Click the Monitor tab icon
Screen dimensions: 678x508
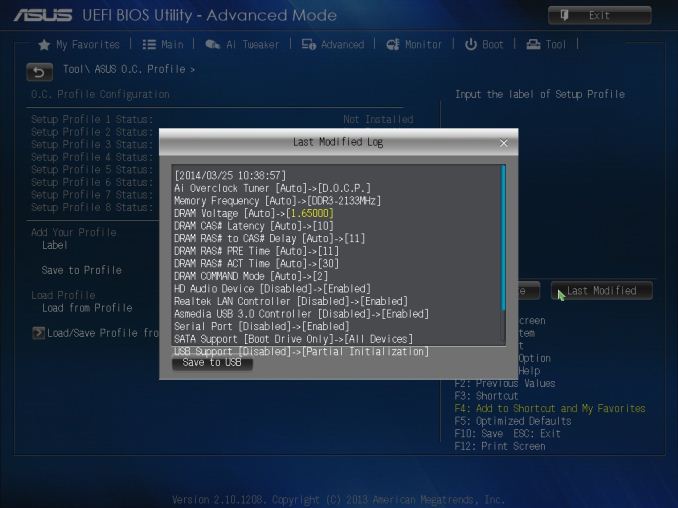tap(393, 45)
